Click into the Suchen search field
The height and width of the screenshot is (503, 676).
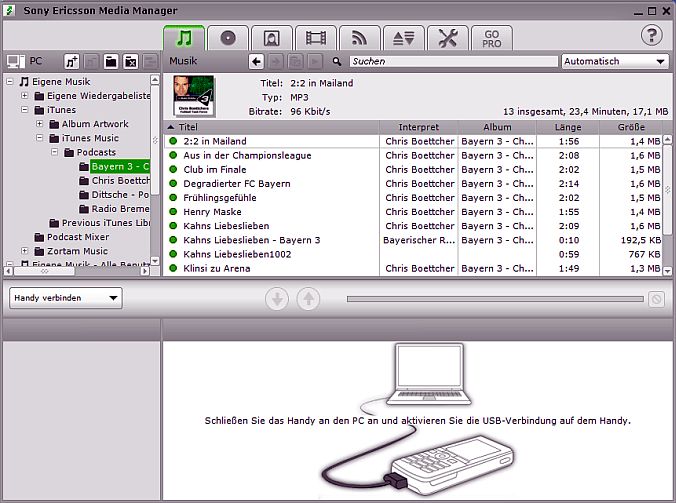point(454,61)
